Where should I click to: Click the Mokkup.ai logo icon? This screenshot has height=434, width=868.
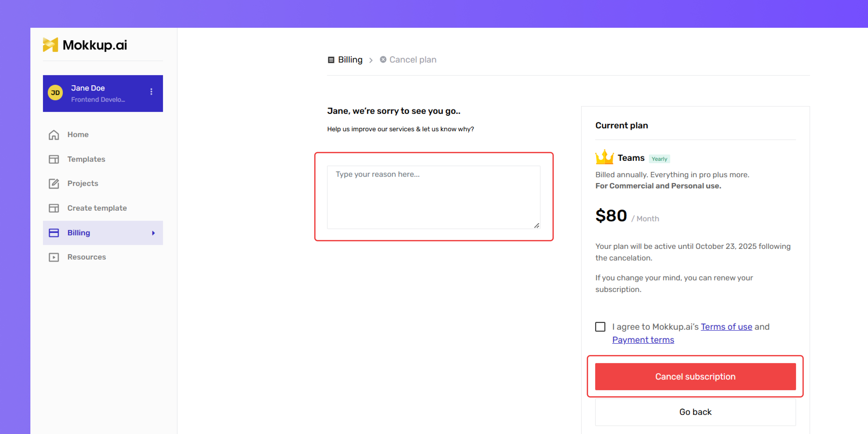[x=51, y=45]
